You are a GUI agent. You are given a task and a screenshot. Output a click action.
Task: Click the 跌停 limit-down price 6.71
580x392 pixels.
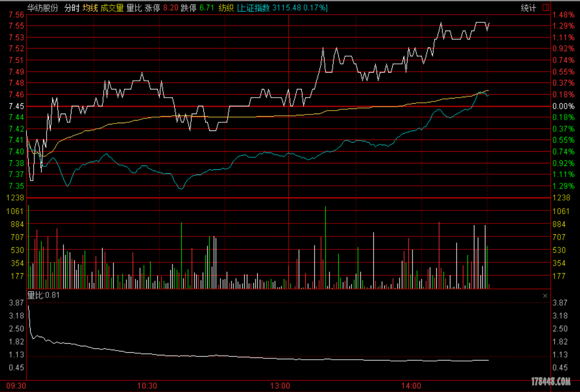click(207, 8)
